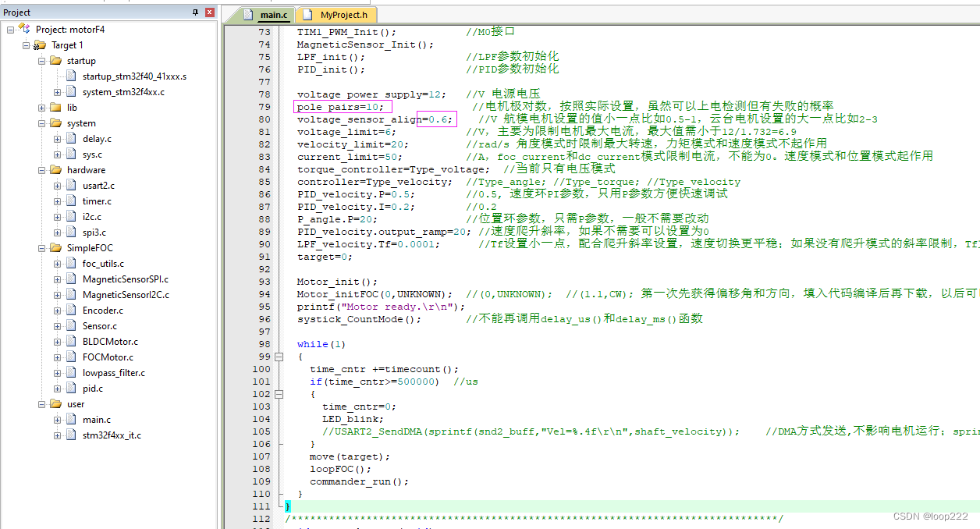The width and height of the screenshot is (980, 529).
Task: Click the file icon of foc_utils.c
Action: coord(72,264)
